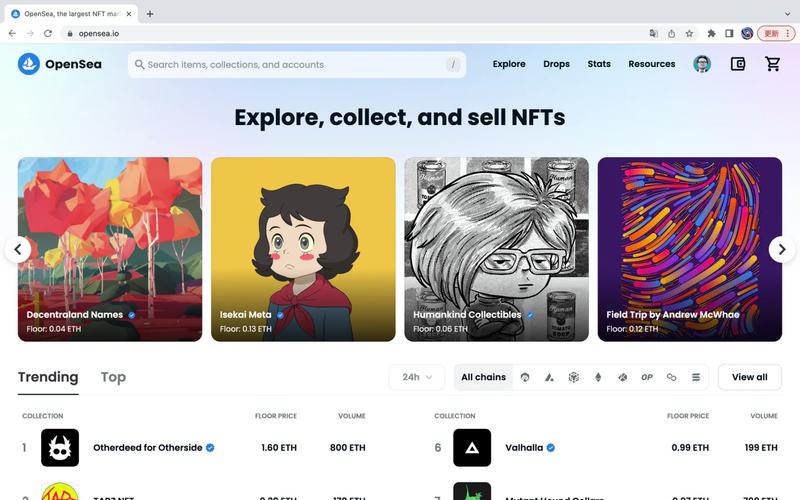
Task: Filter by BNB chain cube icon
Action: click(x=573, y=377)
